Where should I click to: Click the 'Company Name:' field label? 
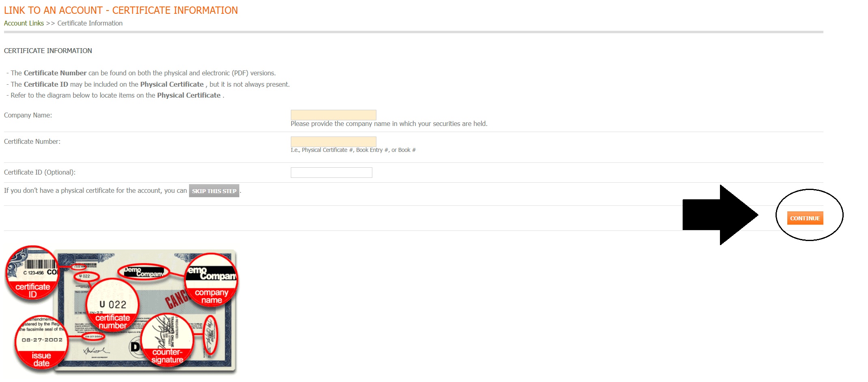[28, 115]
